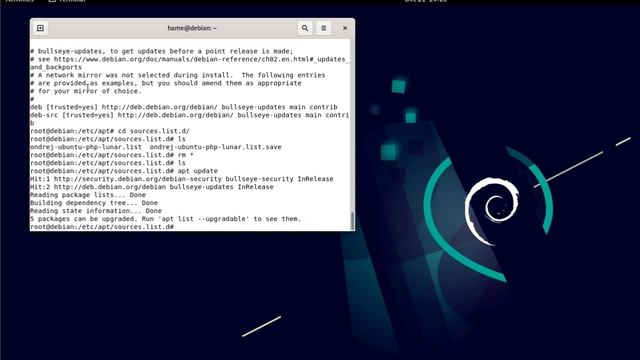Image resolution: width=640 pixels, height=360 pixels.
Task: Click the hame@debian window title
Action: [x=192, y=28]
